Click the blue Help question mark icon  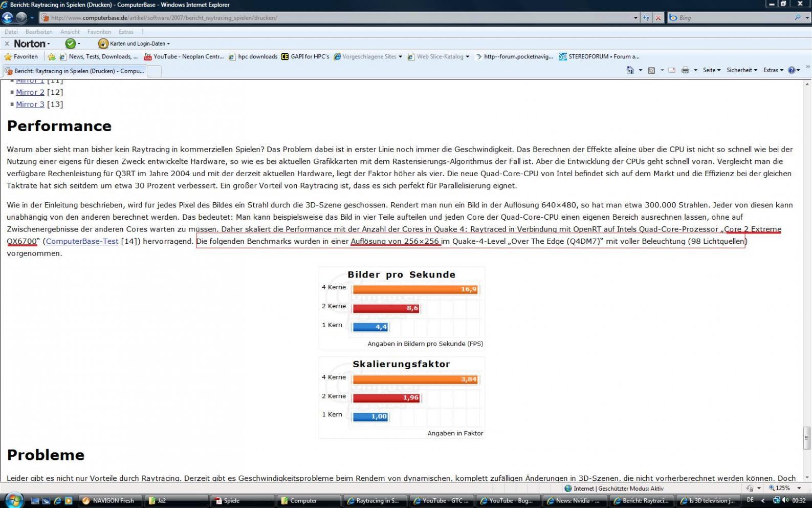coord(792,70)
